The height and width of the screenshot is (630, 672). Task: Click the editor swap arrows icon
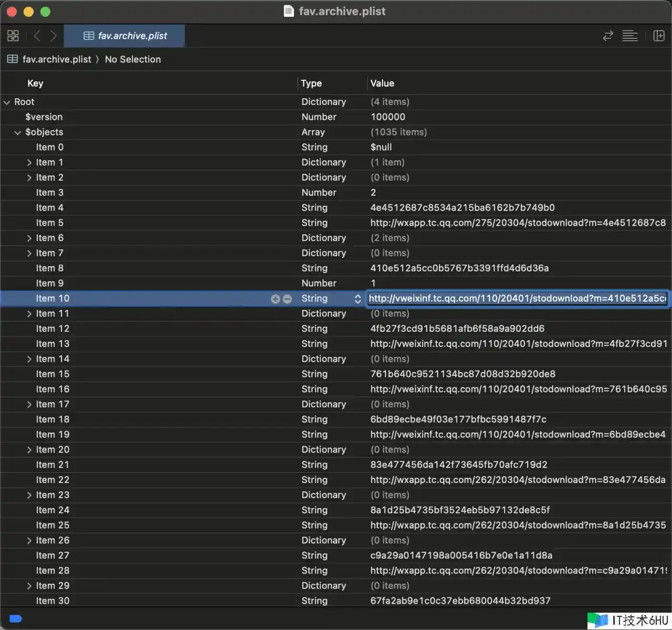point(608,36)
